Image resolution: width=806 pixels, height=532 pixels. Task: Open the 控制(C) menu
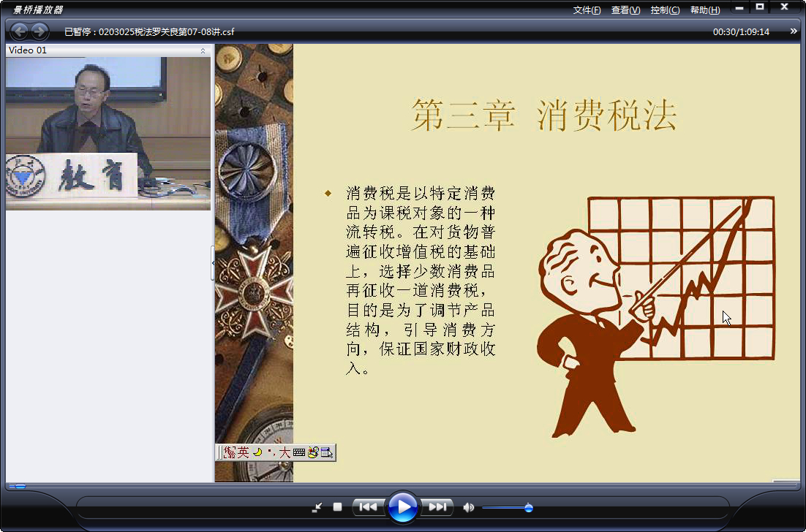pyautogui.click(x=665, y=9)
